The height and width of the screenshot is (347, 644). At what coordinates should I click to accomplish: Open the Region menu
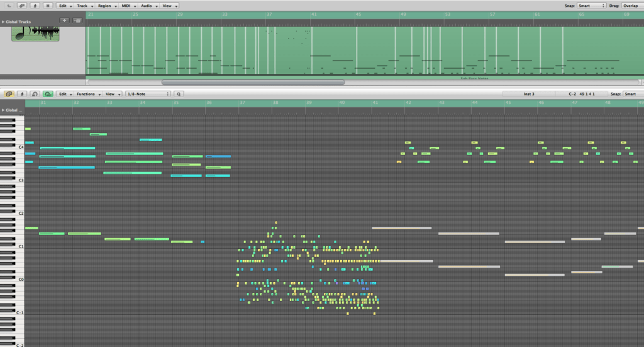coord(107,6)
